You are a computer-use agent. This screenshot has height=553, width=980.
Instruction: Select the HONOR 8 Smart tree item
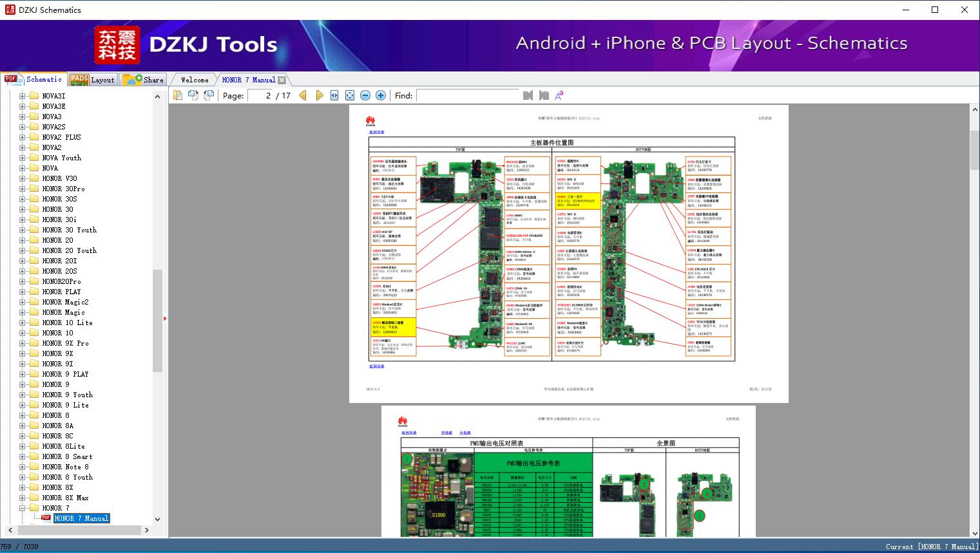click(68, 456)
